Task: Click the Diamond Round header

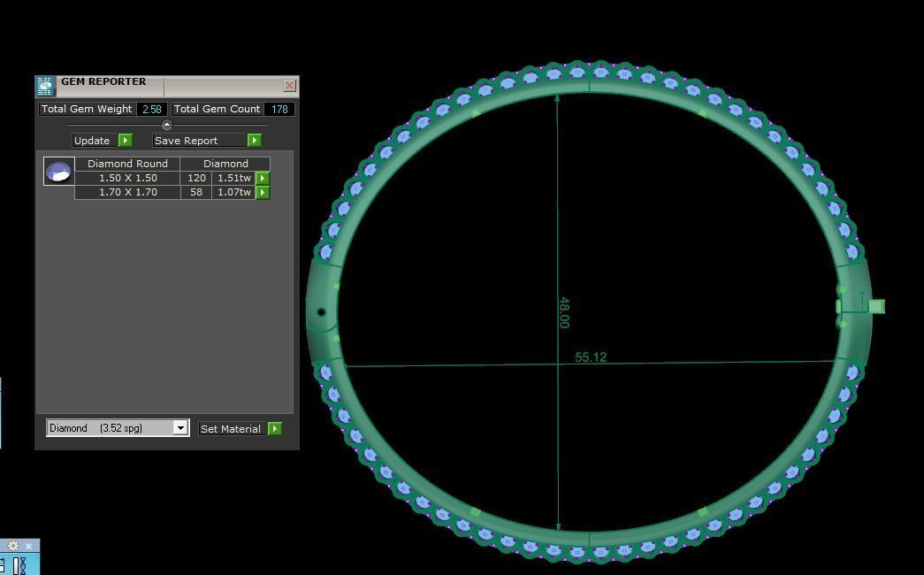Action: (x=127, y=164)
